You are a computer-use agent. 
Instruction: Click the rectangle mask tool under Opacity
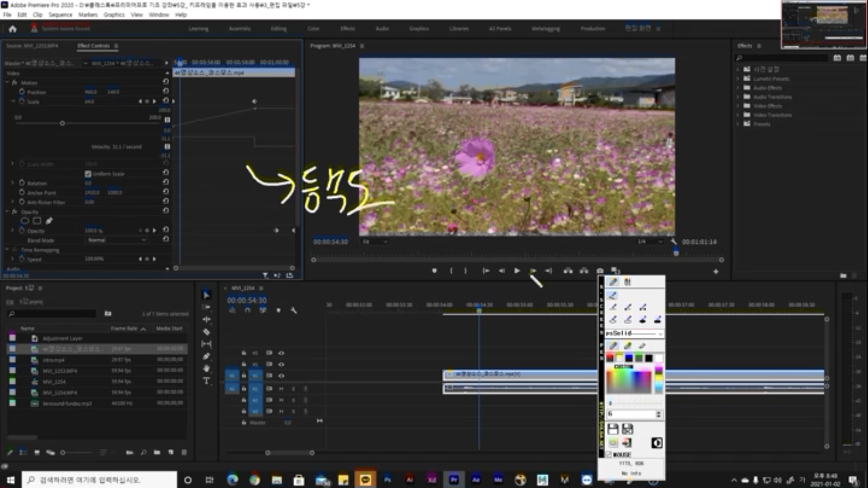(x=37, y=221)
